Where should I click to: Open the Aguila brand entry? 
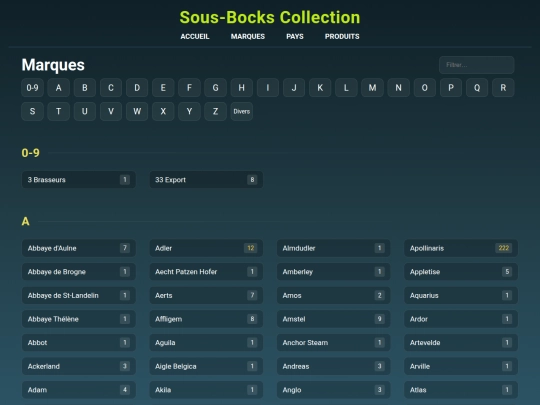(x=206, y=342)
